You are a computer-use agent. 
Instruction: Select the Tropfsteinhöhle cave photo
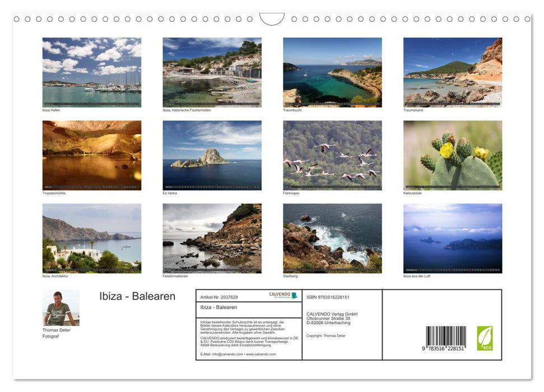point(92,155)
